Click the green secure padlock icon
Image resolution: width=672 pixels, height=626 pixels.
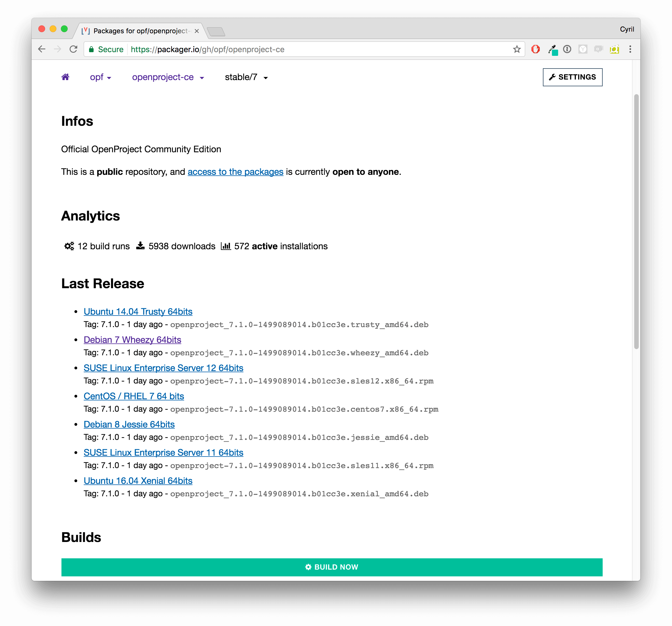click(91, 49)
